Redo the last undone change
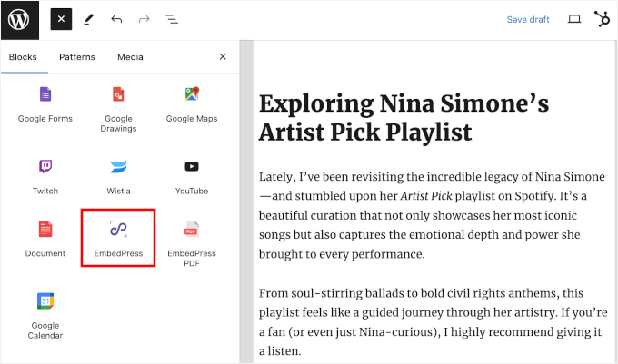618x364 pixels. point(144,19)
